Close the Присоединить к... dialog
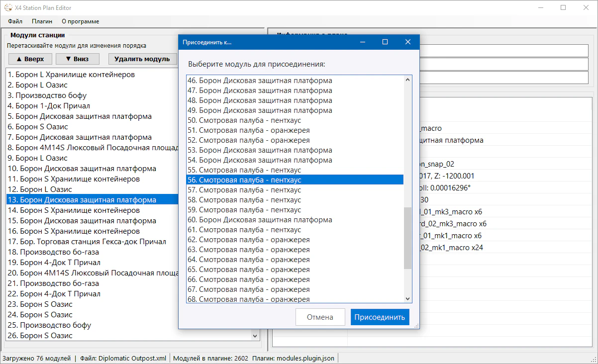The width and height of the screenshot is (598, 364). (x=408, y=42)
